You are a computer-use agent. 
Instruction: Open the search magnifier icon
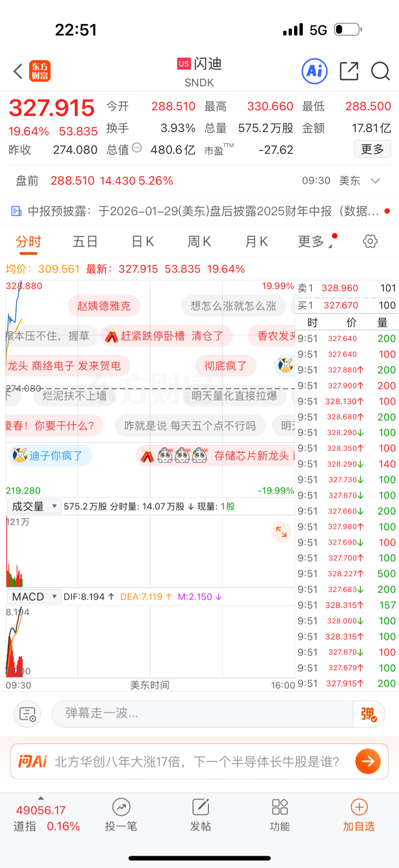click(380, 71)
